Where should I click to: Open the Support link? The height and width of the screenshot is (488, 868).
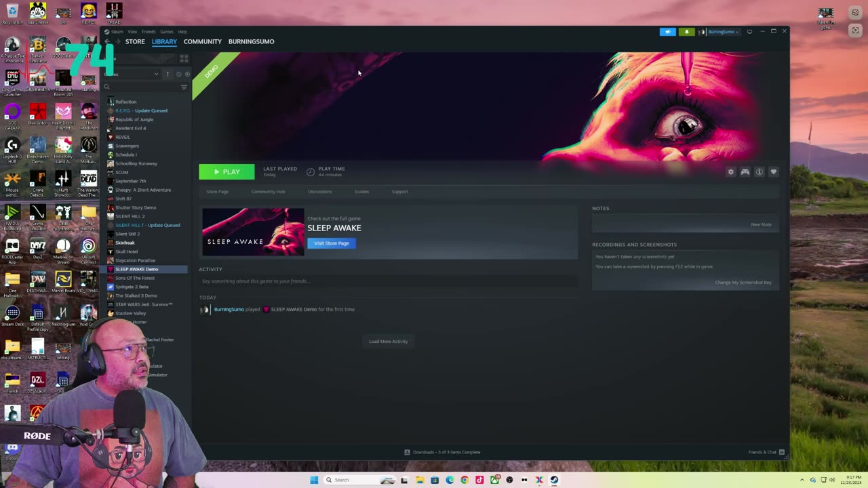coord(399,192)
